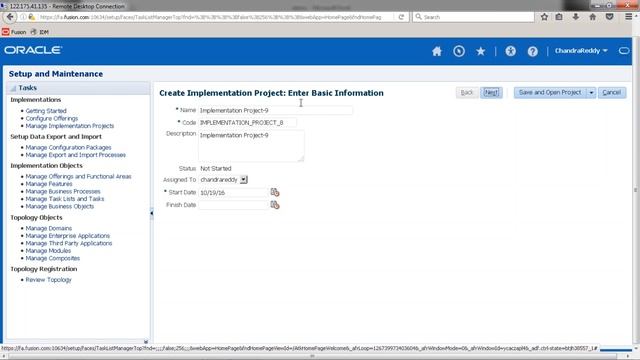Expand Save and Open Project arrow
The width and height of the screenshot is (640, 360).
(x=591, y=93)
